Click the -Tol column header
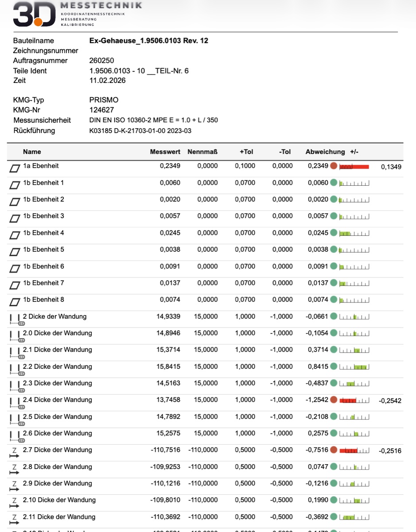This screenshot has height=532, width=416. 286,152
